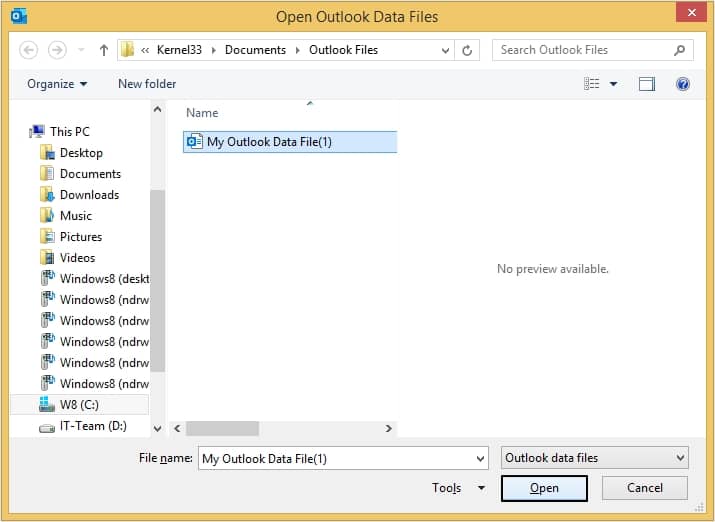Click the Videos folder icon
Screen dimensions: 715x522
tap(47, 258)
